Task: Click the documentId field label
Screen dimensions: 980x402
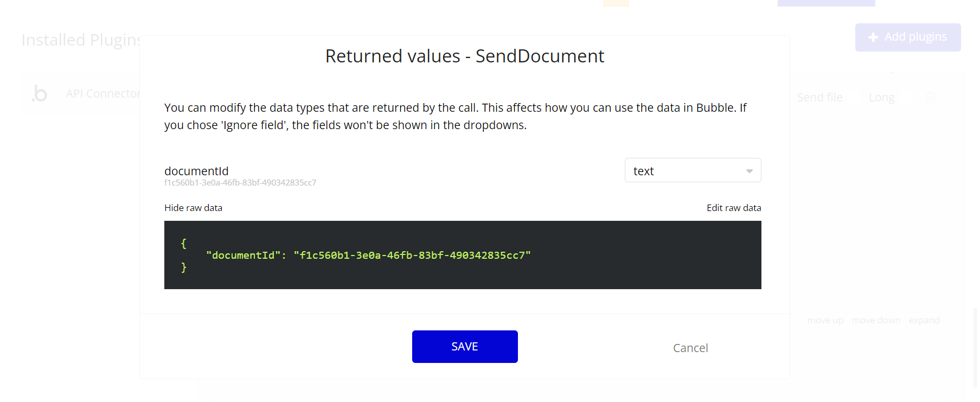Action: [x=196, y=171]
